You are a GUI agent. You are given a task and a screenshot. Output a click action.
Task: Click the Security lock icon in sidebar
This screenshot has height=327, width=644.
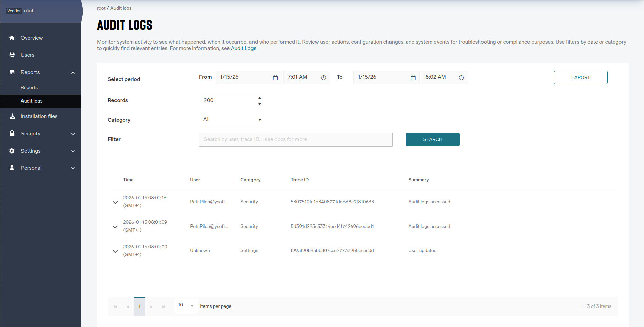tap(12, 133)
